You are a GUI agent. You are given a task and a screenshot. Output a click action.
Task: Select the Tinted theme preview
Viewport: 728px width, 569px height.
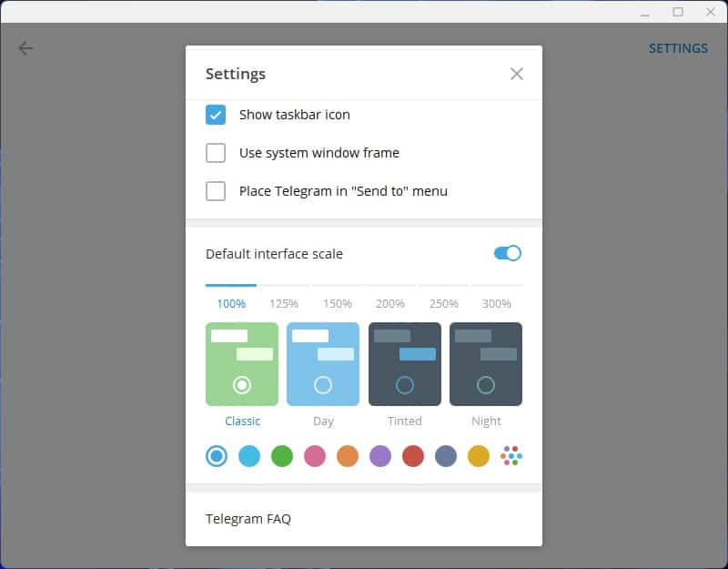point(405,363)
